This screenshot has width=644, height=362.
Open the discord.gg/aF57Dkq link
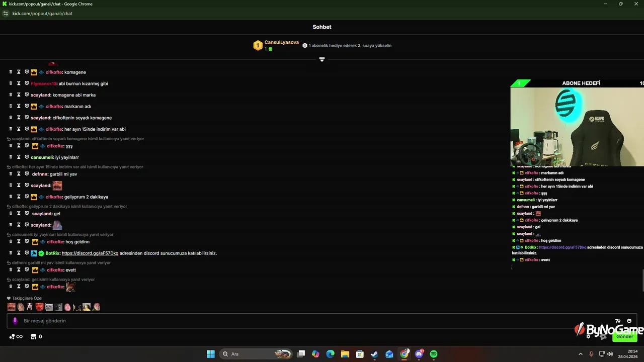pos(90,253)
